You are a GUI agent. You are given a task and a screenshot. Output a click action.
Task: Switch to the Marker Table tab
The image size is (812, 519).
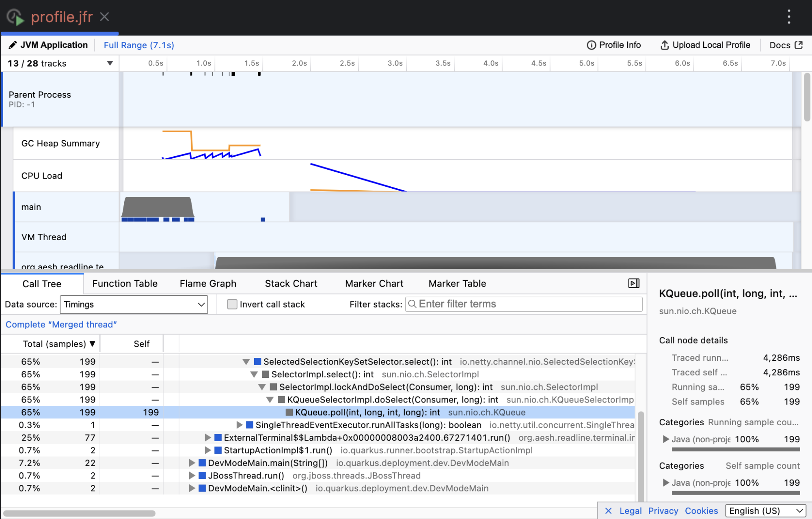[457, 284]
